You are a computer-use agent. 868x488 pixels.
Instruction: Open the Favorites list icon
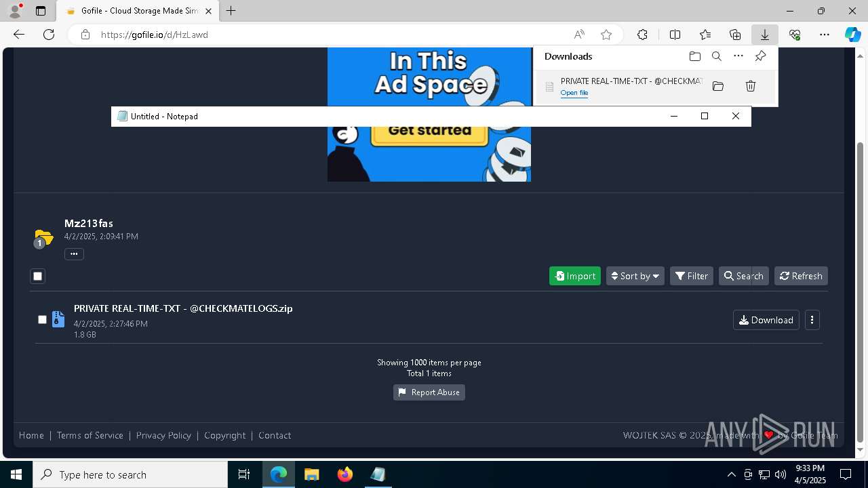point(705,35)
